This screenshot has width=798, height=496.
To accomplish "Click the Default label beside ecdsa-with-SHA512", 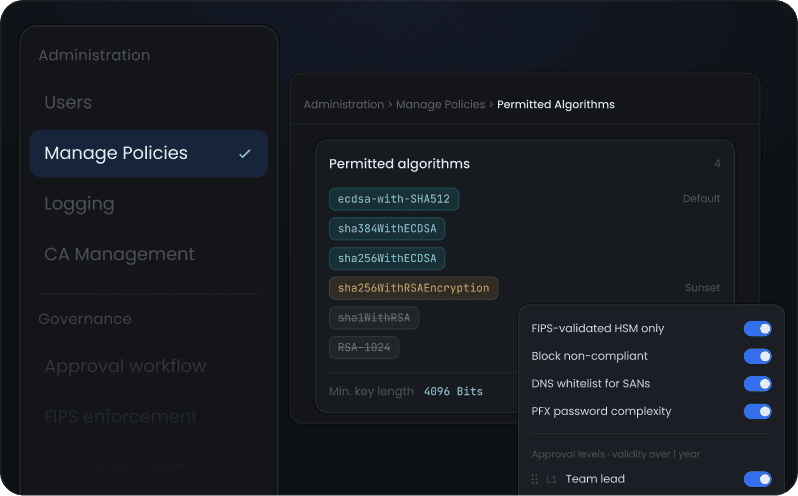I will click(701, 198).
